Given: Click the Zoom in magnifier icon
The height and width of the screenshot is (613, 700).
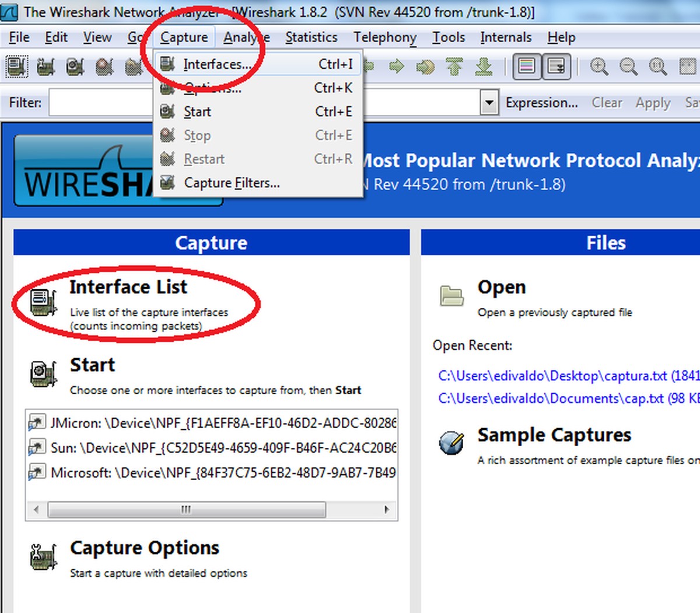Looking at the screenshot, I should [x=599, y=66].
